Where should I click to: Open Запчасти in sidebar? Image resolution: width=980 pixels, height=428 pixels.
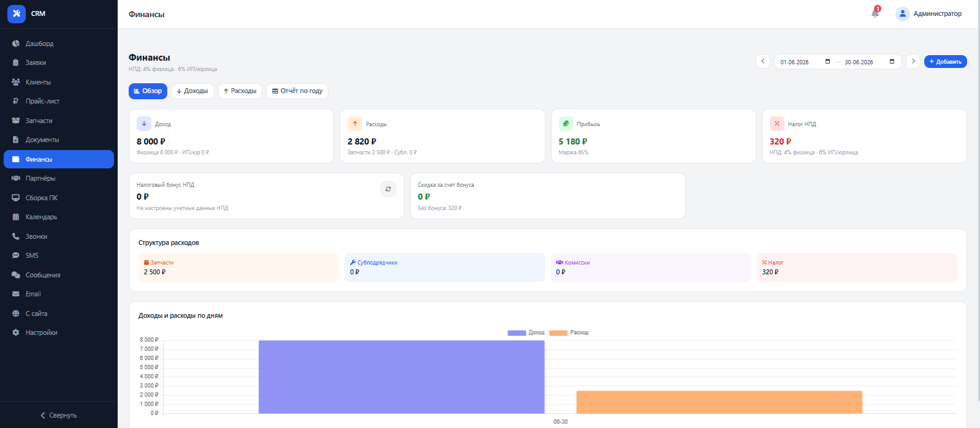tap(59, 121)
